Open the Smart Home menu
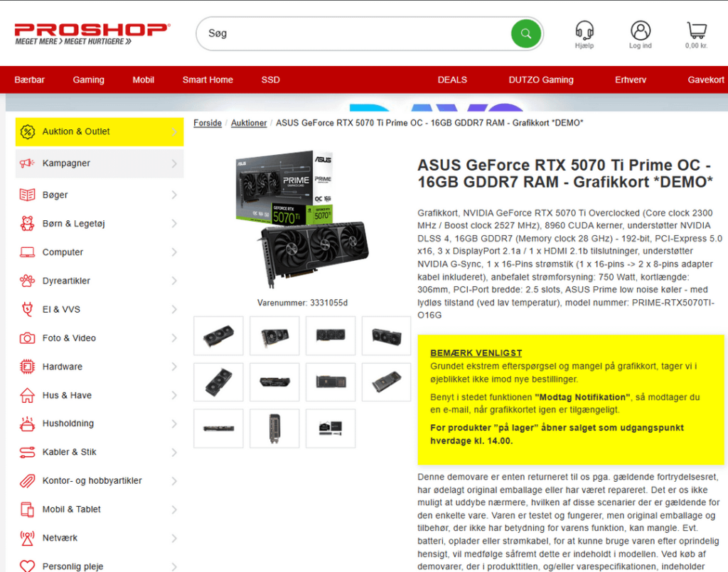 coord(208,80)
